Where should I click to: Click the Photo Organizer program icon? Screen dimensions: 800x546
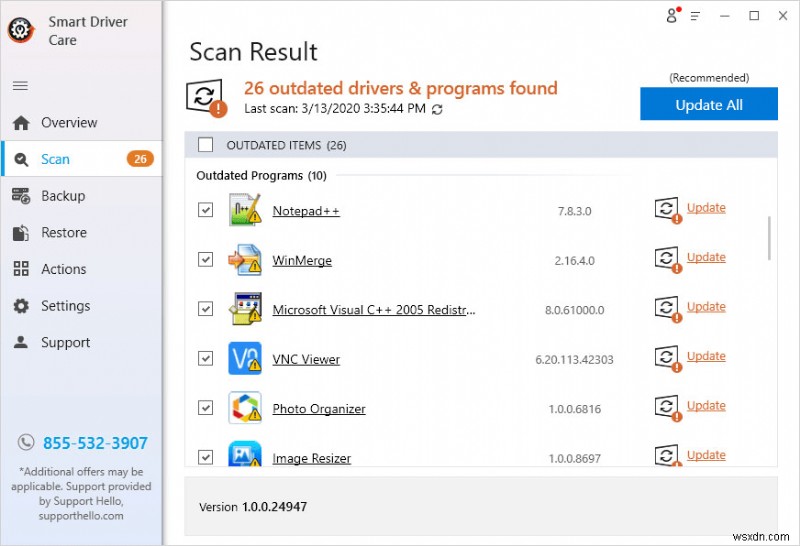point(245,408)
